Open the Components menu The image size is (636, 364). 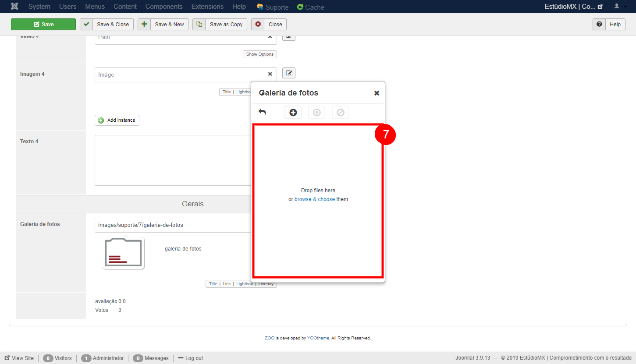(164, 7)
